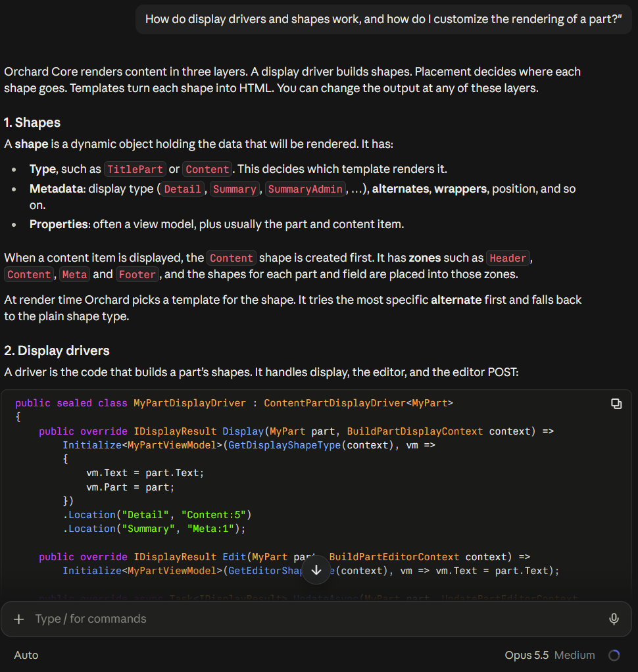
Task: Click the '1. Shapes' heading
Action: click(32, 122)
